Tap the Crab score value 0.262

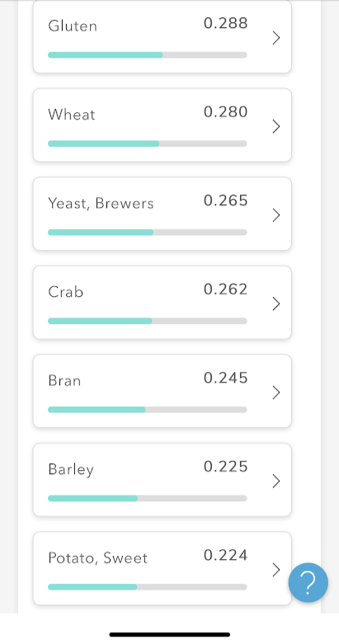point(226,289)
